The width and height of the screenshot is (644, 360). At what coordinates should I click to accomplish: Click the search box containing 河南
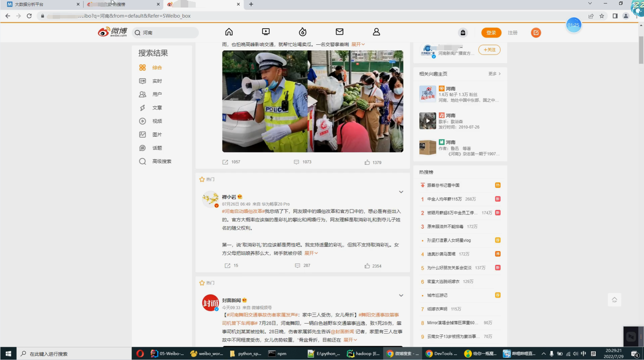(x=165, y=33)
